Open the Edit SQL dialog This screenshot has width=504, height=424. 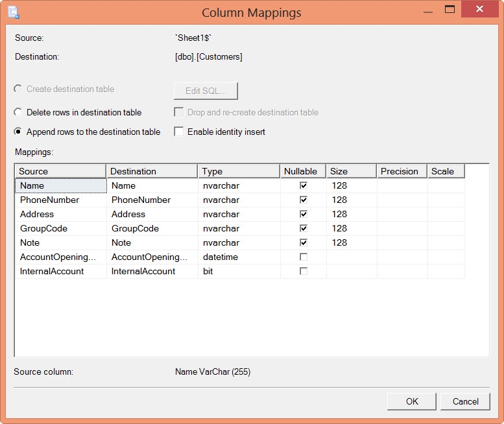[x=206, y=91]
